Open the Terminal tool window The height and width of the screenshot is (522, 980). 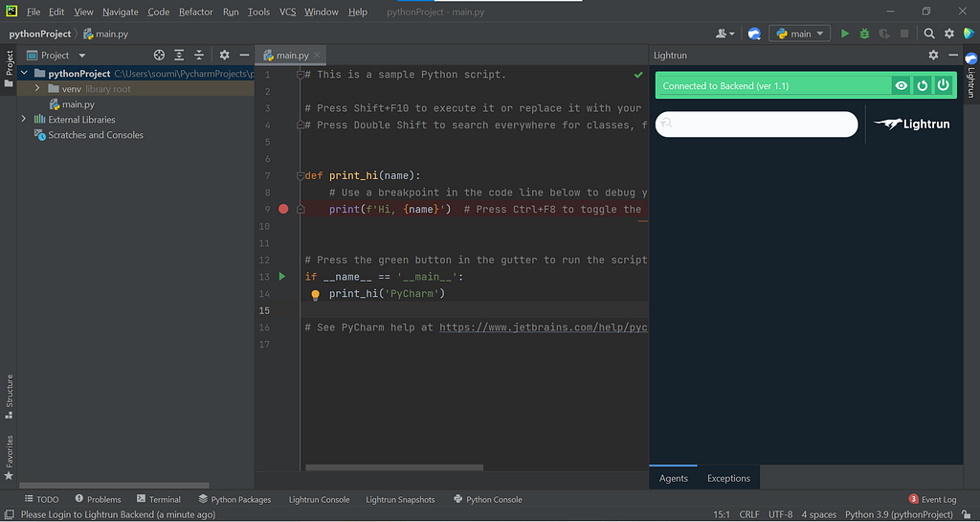pyautogui.click(x=159, y=499)
